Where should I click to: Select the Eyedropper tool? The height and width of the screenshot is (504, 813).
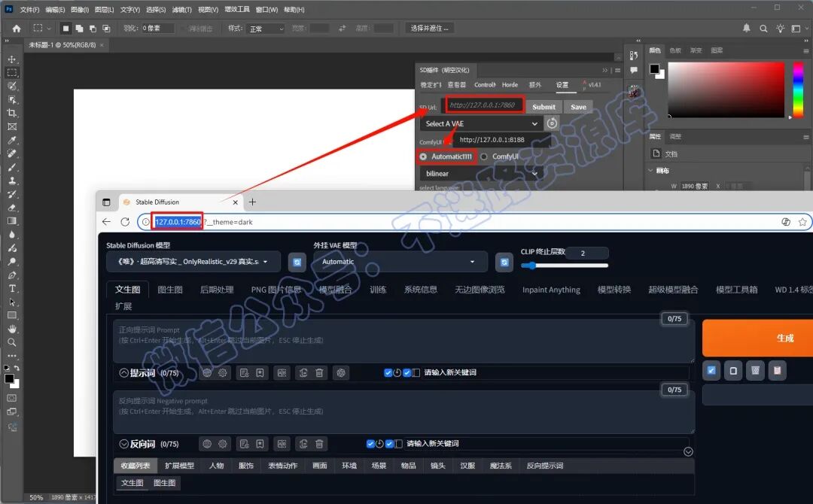pos(12,141)
